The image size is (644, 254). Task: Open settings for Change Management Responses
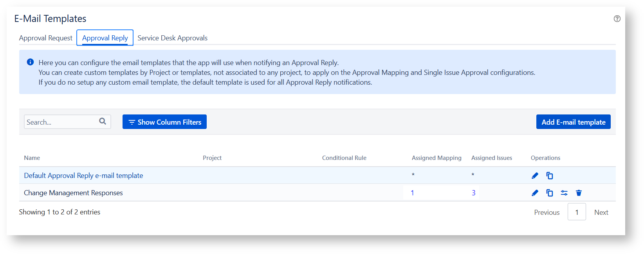(x=564, y=193)
